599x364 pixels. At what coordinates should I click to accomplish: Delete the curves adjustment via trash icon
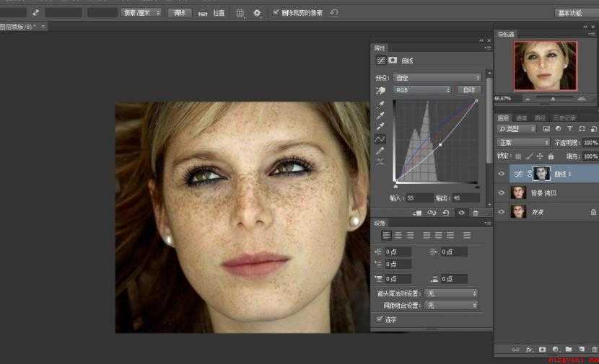(476, 213)
